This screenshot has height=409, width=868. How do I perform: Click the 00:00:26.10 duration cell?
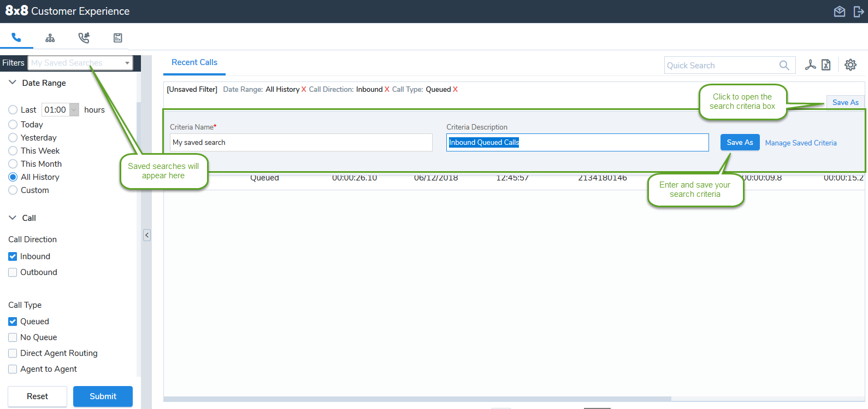click(355, 178)
